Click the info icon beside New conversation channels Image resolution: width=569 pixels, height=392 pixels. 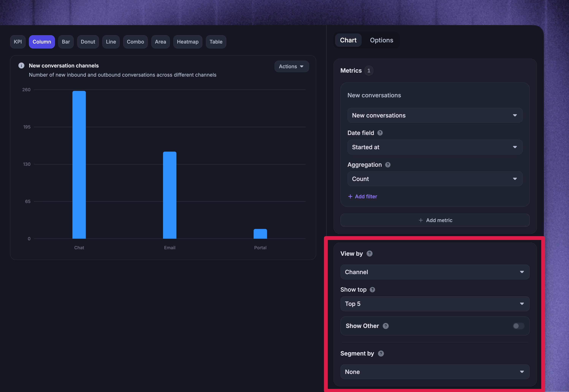pos(21,66)
